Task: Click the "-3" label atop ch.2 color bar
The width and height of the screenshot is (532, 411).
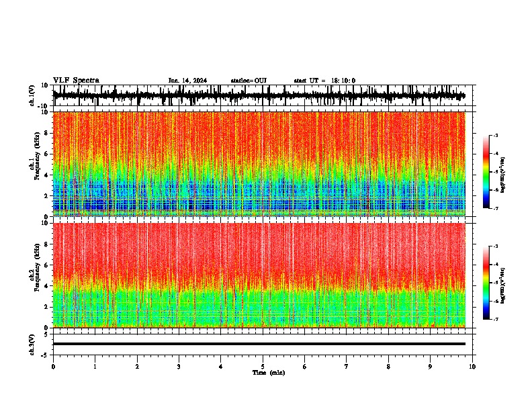Action: pos(496,246)
